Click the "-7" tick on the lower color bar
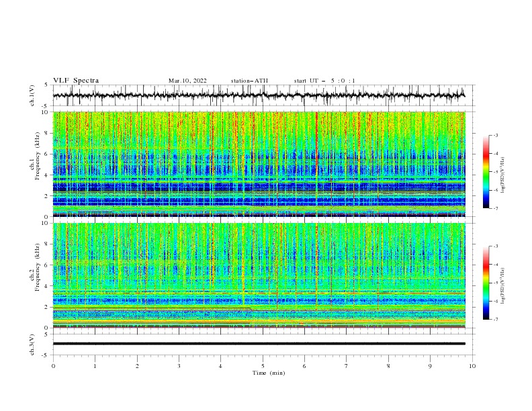Viewport: 532px width, 411px height. pos(496,320)
